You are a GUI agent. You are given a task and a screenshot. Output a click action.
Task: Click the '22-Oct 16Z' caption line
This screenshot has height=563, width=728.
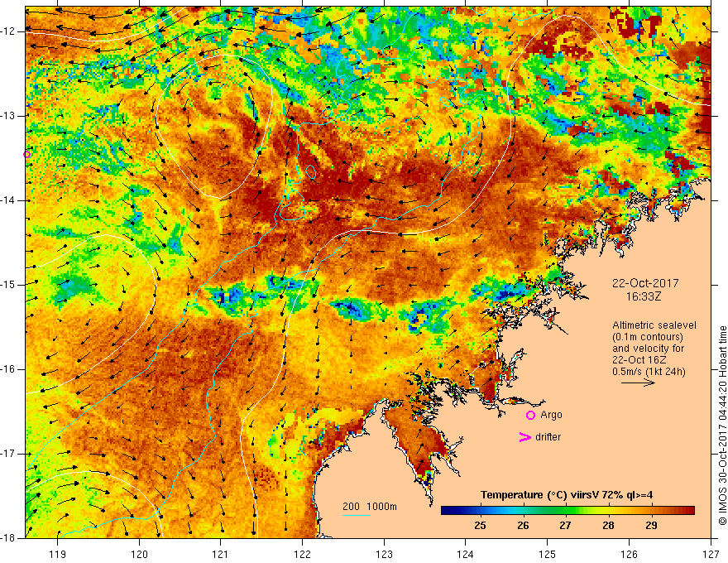pyautogui.click(x=639, y=360)
